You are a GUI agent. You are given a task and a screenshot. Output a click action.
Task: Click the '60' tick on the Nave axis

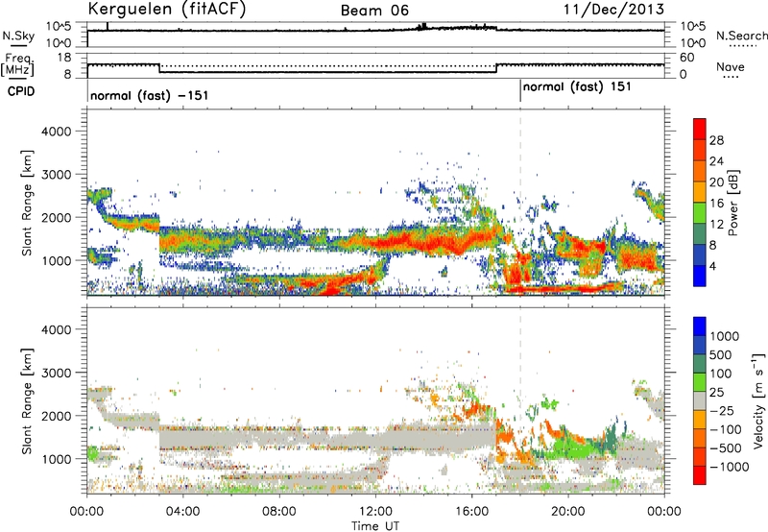(x=687, y=58)
